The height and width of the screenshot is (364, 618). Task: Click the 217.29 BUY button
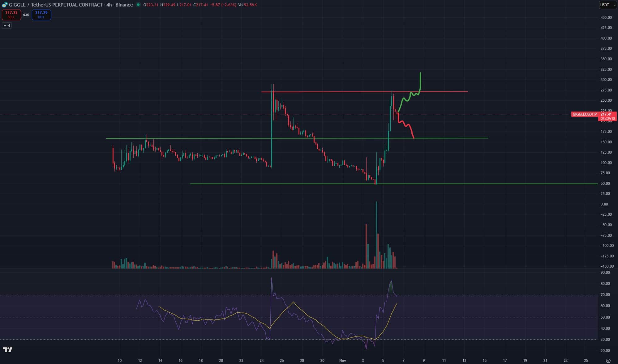tap(41, 15)
